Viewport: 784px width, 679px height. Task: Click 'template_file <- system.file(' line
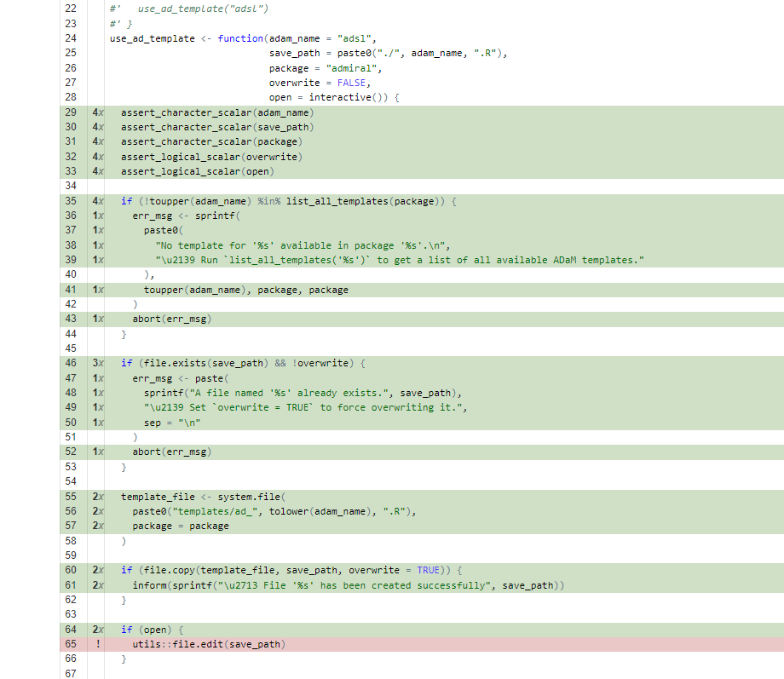(203, 497)
